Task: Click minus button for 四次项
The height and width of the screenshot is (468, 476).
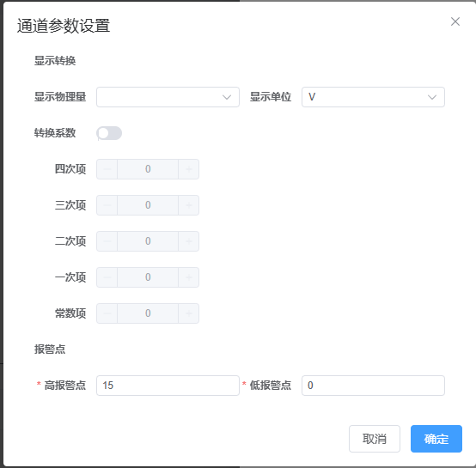Action: coord(107,169)
